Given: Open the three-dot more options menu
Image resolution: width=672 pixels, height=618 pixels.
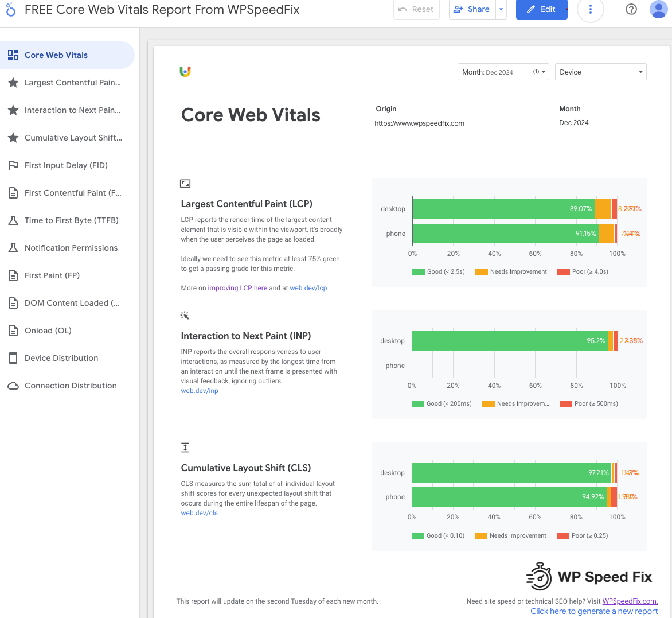Looking at the screenshot, I should pos(590,9).
